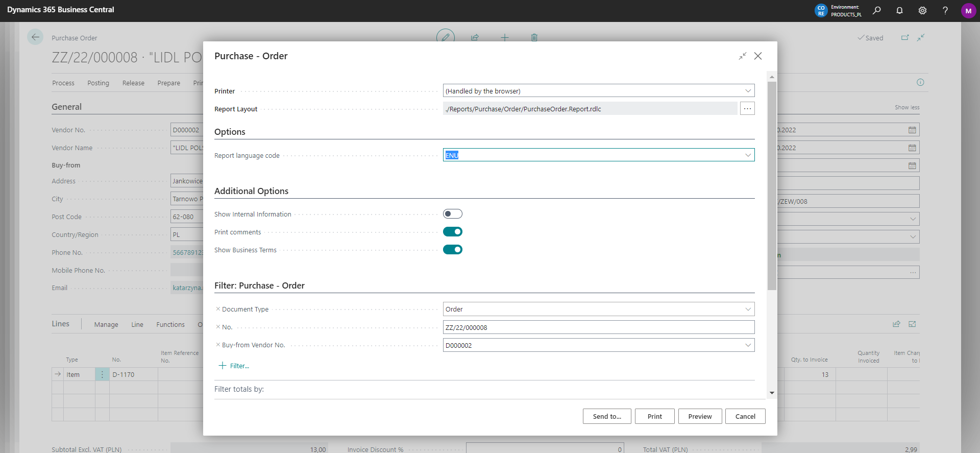Click the CO RE environment badge
Image resolution: width=980 pixels, height=453 pixels.
tap(821, 11)
